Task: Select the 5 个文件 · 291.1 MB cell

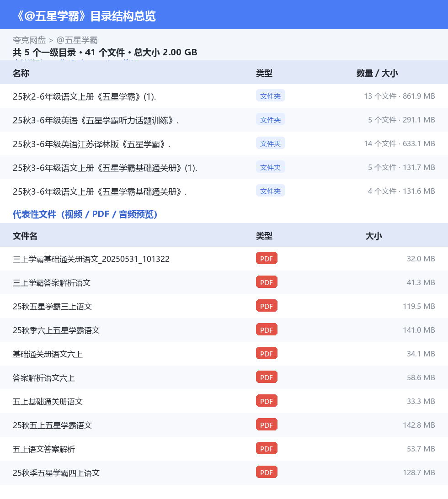Action: (x=401, y=120)
